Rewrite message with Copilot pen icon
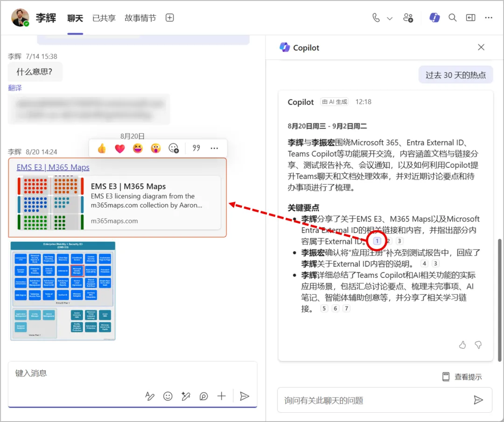 (185, 396)
